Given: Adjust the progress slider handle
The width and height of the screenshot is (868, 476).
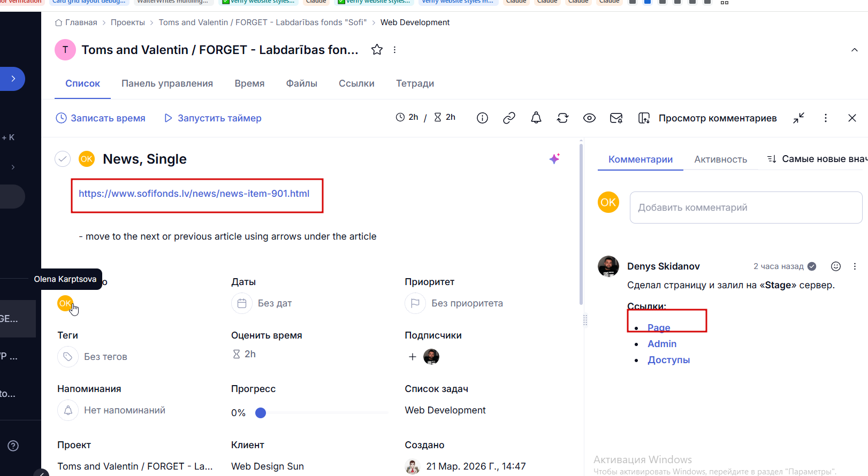Looking at the screenshot, I should point(261,413).
